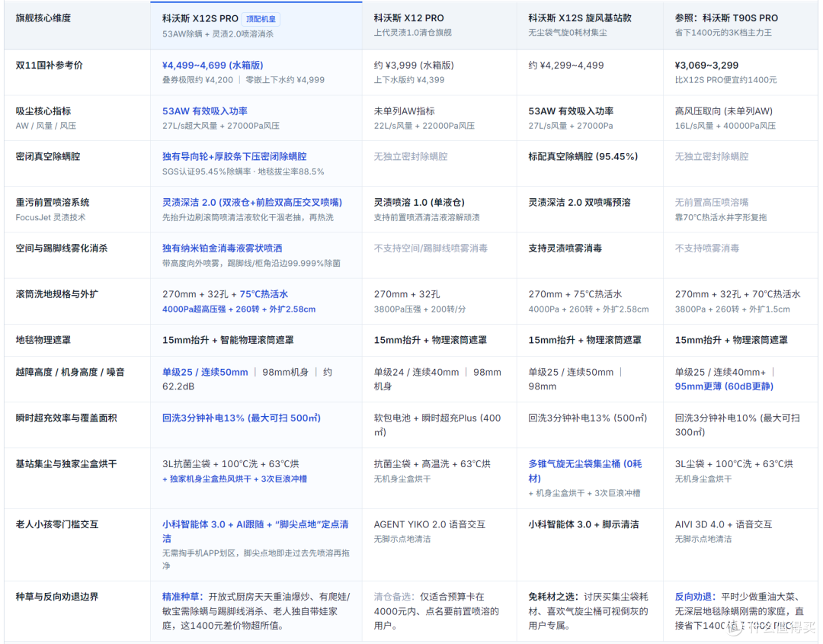Click 约 ¥4,299~4,499 price
Viewport: 823px width, 644px height.
click(x=565, y=65)
